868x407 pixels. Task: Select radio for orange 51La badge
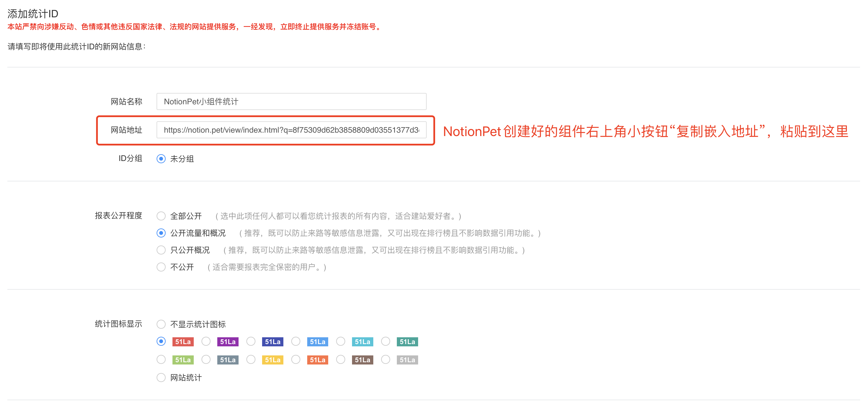coord(296,360)
